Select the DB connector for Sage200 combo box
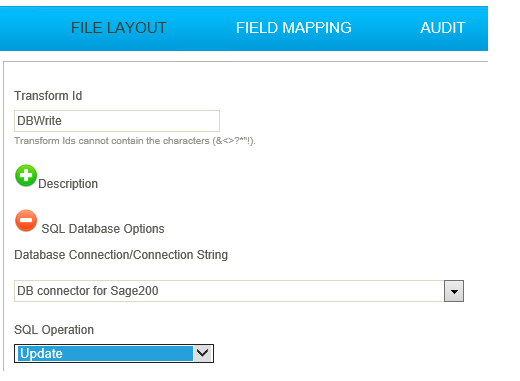Viewport: 520px width, 381px height. pos(239,291)
